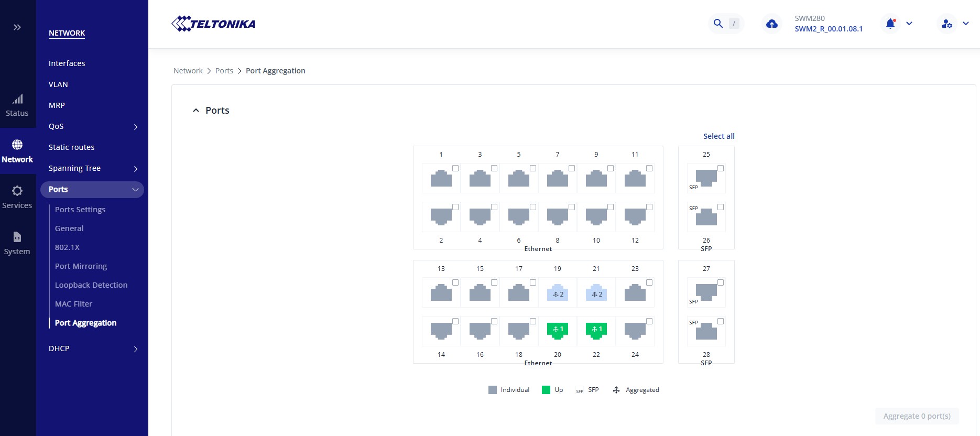Screen dimensions: 980x436
Task: Open the notifications bell
Action: pos(890,24)
